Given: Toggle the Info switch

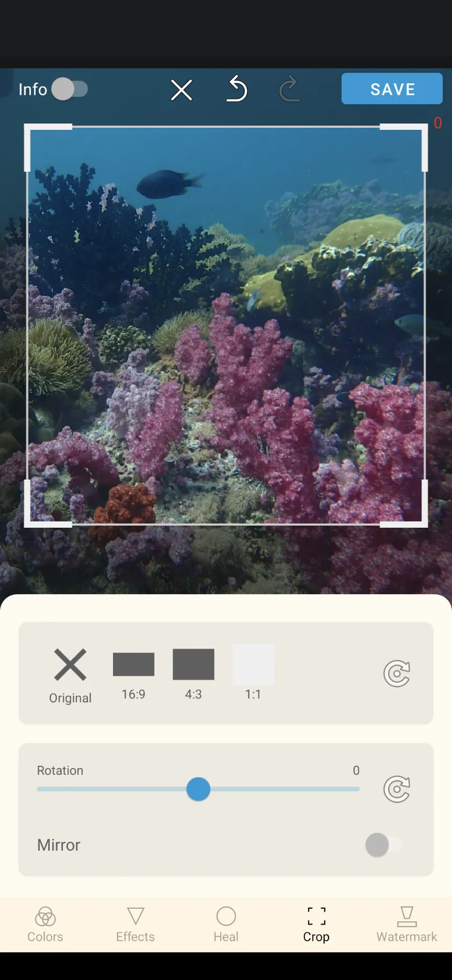Looking at the screenshot, I should pos(70,89).
